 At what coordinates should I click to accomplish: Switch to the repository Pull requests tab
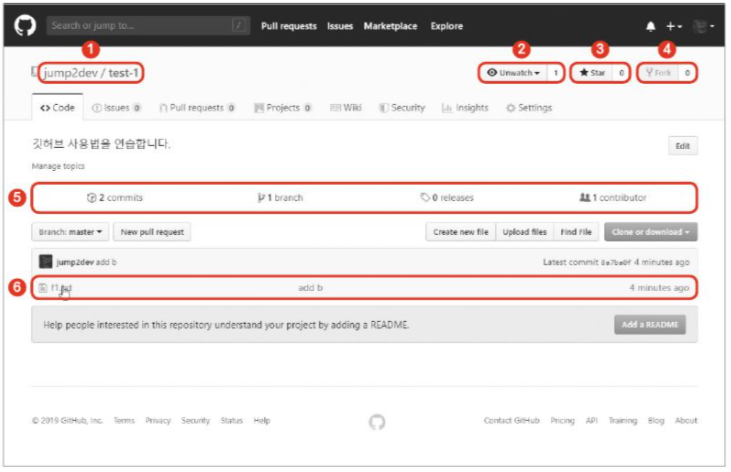tap(197, 108)
